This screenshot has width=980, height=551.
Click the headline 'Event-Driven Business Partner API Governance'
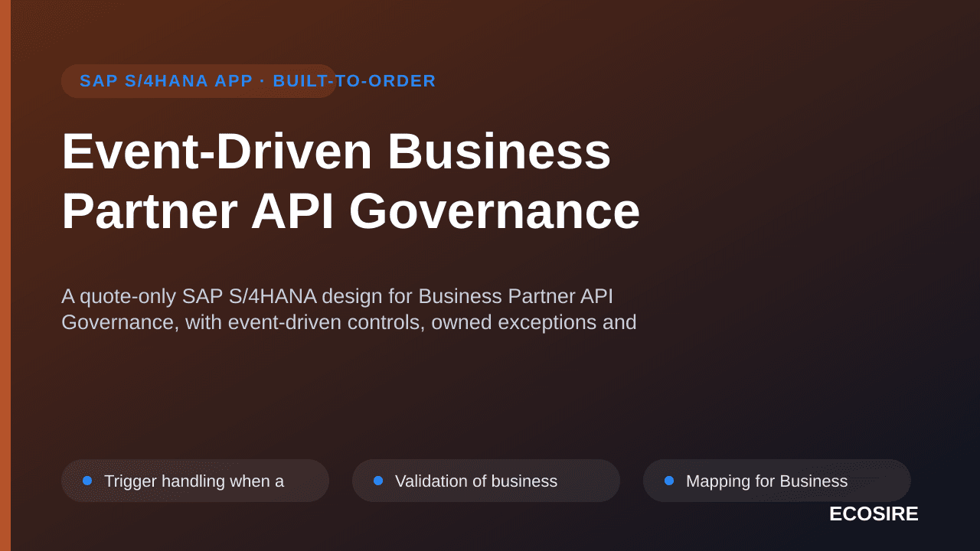tap(351, 181)
